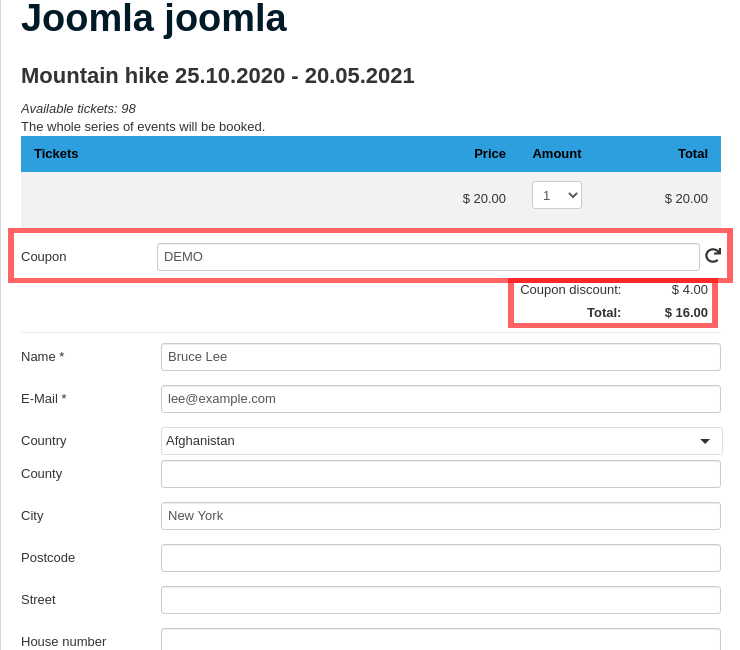Click the Price column header

(x=489, y=154)
